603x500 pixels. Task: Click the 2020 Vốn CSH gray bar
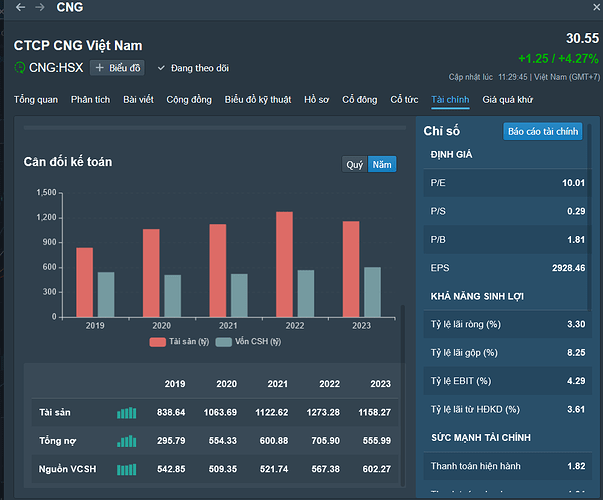(x=173, y=296)
